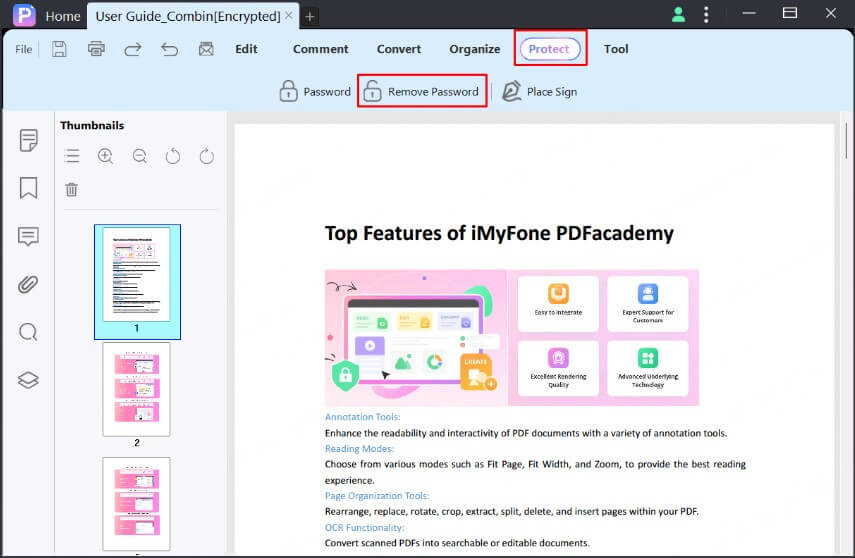Click the 'Easy to Integrate' card in image
This screenshot has width=855, height=558.
coord(558,303)
